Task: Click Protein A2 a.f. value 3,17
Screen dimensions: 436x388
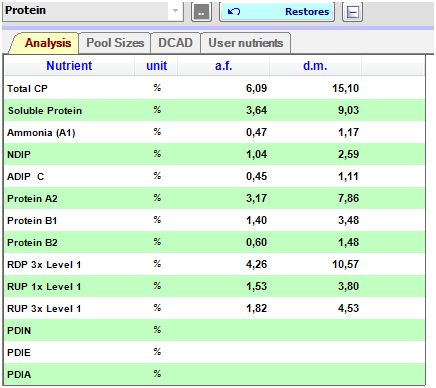Action: [x=256, y=198]
